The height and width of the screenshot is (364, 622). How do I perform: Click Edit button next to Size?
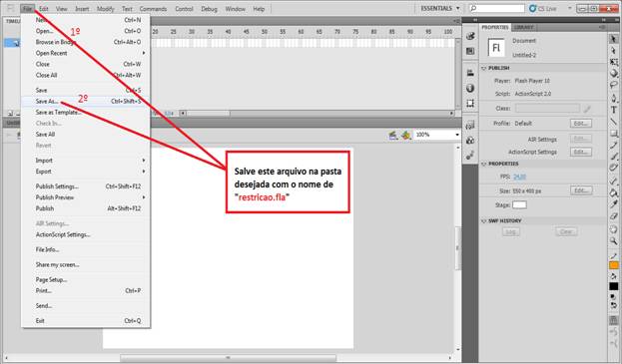(x=581, y=190)
